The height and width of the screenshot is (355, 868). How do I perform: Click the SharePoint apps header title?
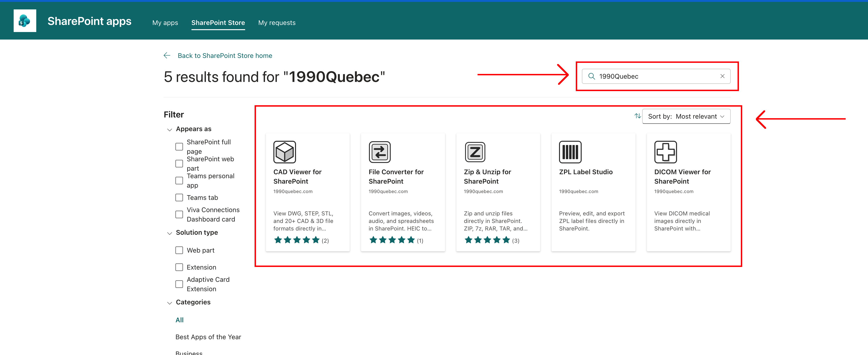pyautogui.click(x=89, y=21)
